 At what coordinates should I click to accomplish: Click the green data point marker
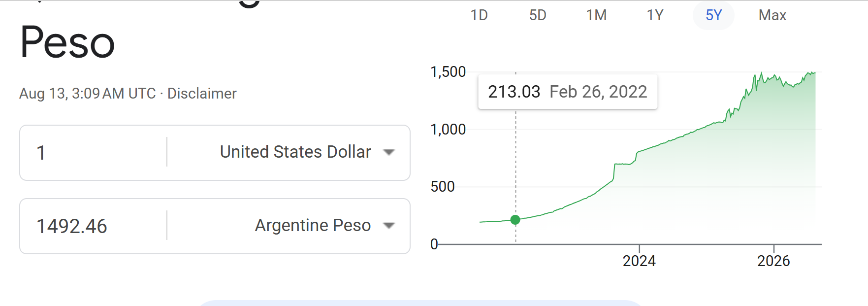click(515, 220)
